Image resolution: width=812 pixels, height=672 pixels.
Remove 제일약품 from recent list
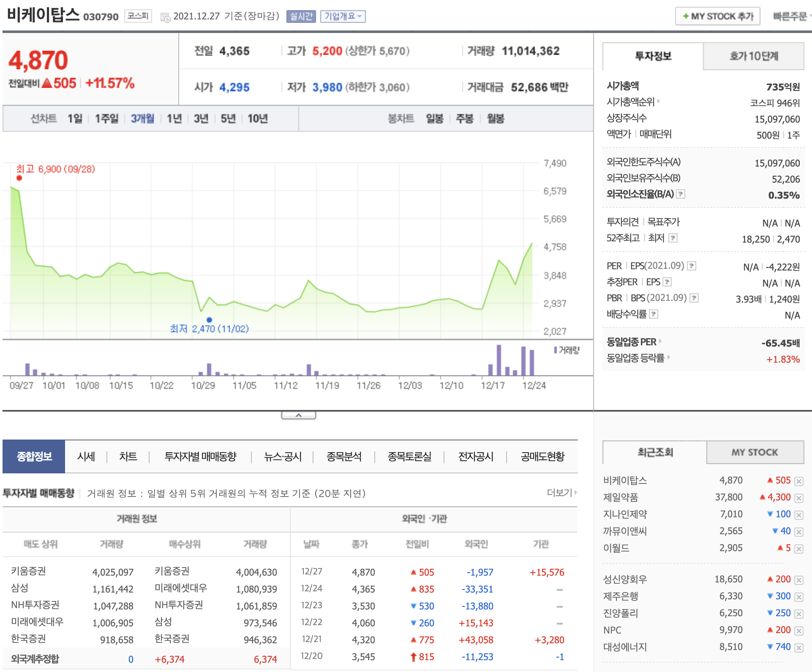pyautogui.click(x=798, y=498)
